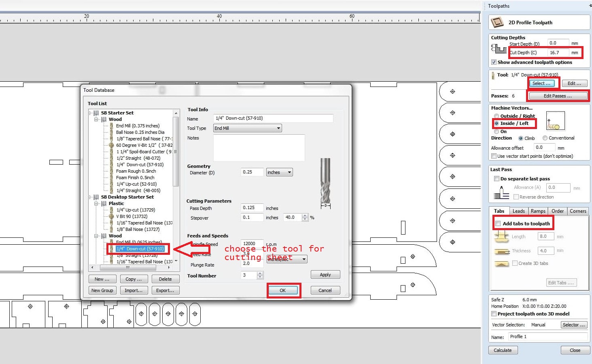Click the Machine Vectors preview thumbnail
Image resolution: width=592 pixels, height=364 pixels.
555,121
